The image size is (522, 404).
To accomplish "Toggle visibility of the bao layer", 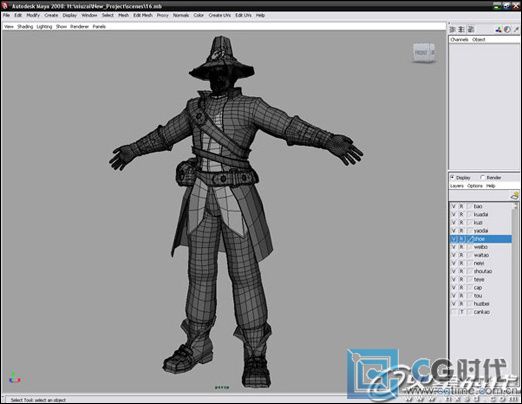I will click(x=453, y=206).
